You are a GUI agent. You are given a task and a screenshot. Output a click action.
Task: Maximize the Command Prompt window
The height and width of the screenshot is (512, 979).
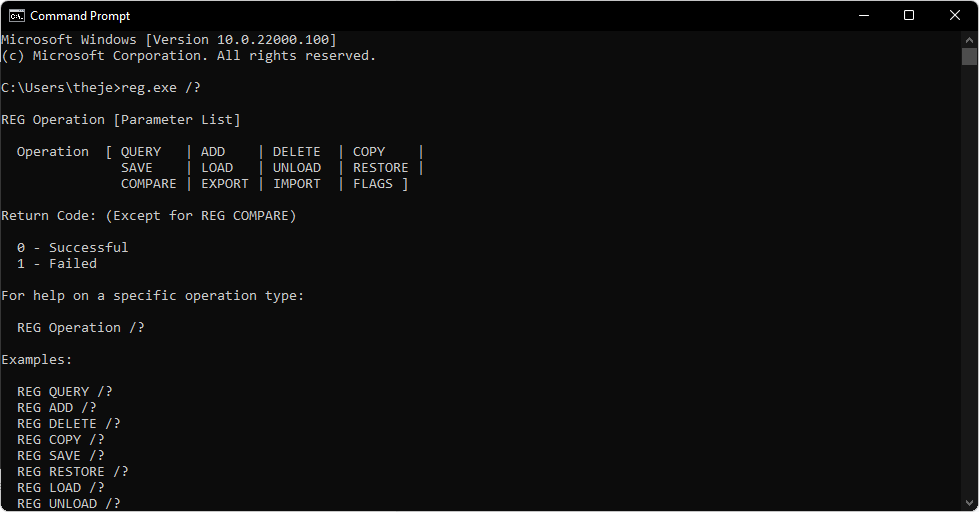pyautogui.click(x=909, y=16)
